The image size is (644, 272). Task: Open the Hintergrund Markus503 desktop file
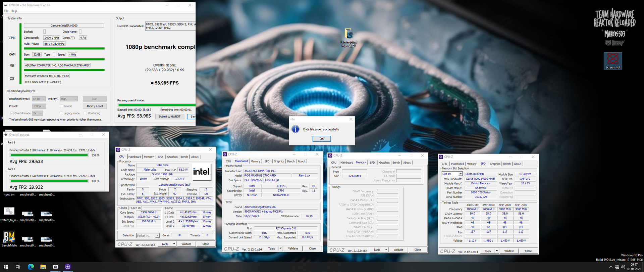[x=349, y=38]
